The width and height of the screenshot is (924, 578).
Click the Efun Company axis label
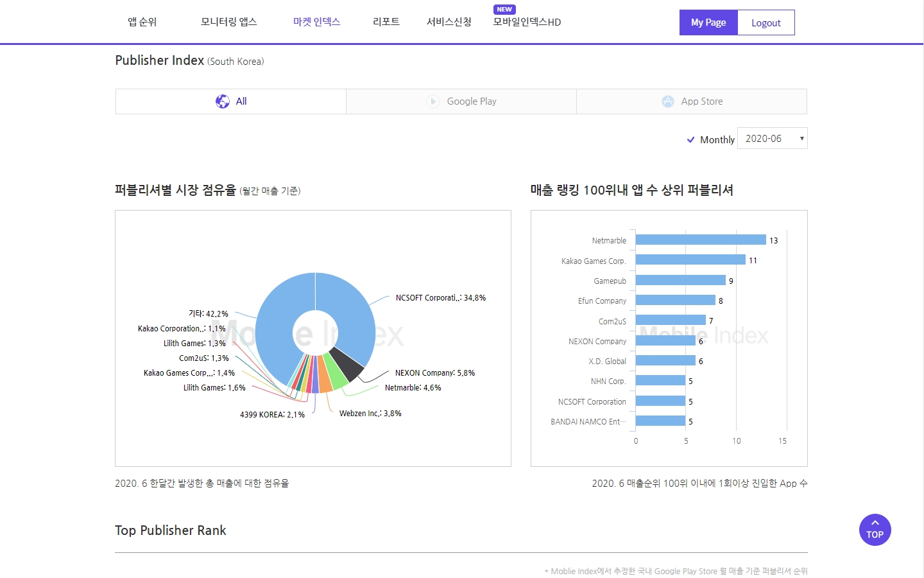(x=602, y=301)
